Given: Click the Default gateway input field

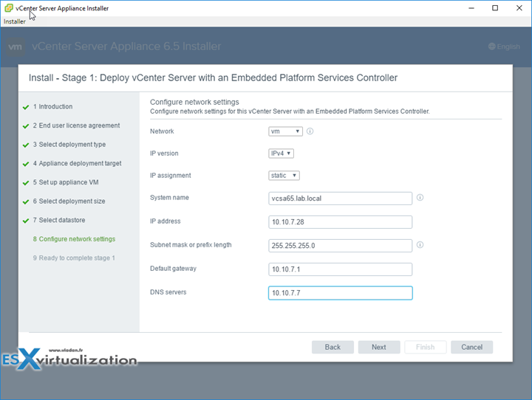Looking at the screenshot, I should pyautogui.click(x=341, y=269).
